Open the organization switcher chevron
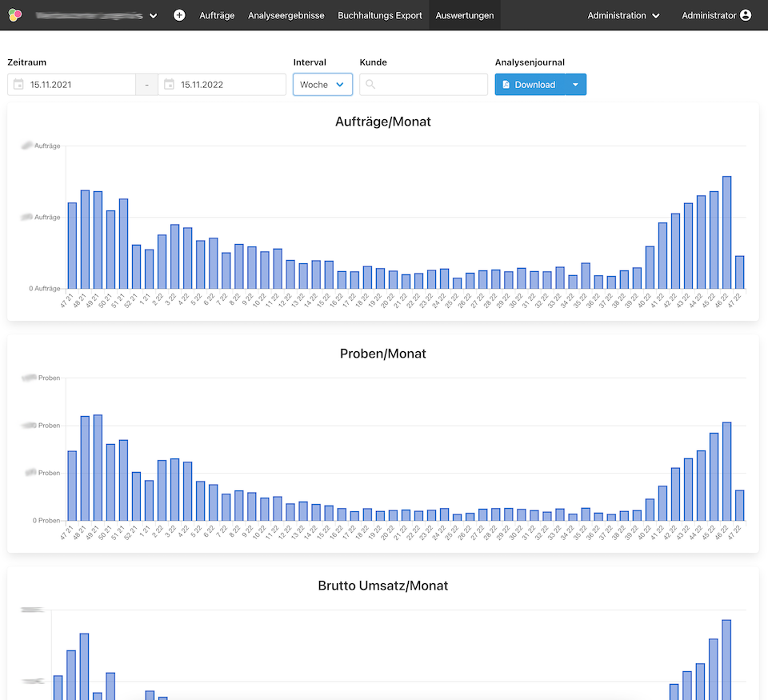This screenshot has width=768, height=700. [x=154, y=16]
